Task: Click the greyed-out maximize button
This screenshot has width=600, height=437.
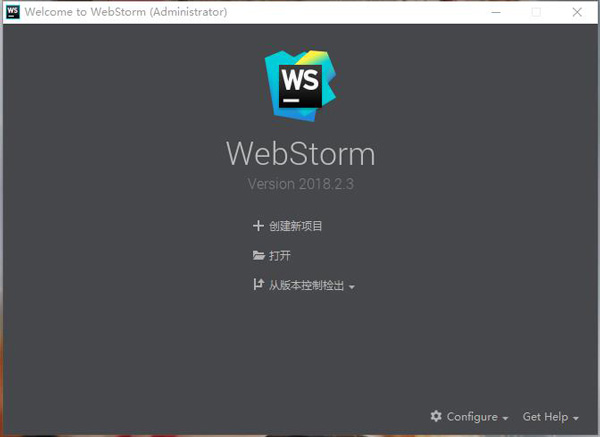Action: click(536, 12)
